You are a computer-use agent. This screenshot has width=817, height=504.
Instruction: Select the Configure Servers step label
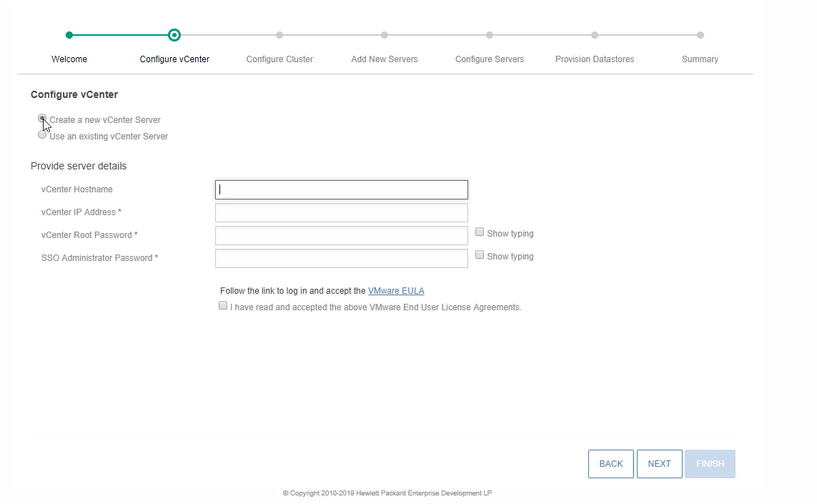(490, 59)
